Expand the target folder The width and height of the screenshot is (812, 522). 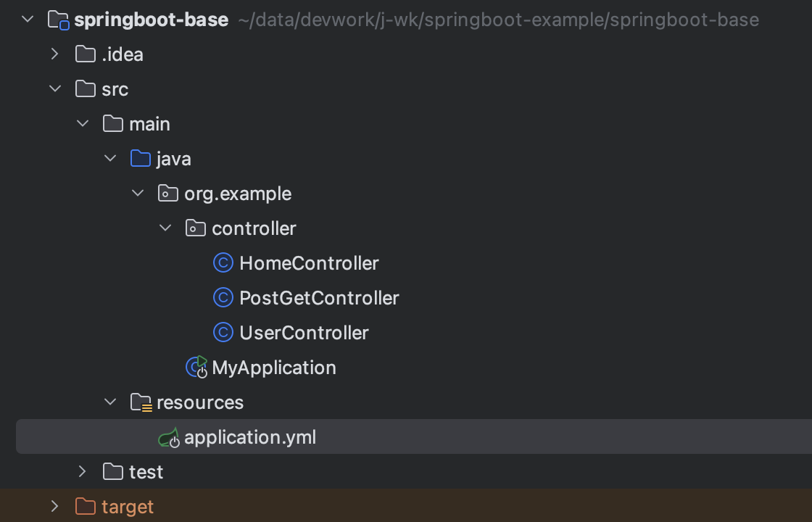55,506
